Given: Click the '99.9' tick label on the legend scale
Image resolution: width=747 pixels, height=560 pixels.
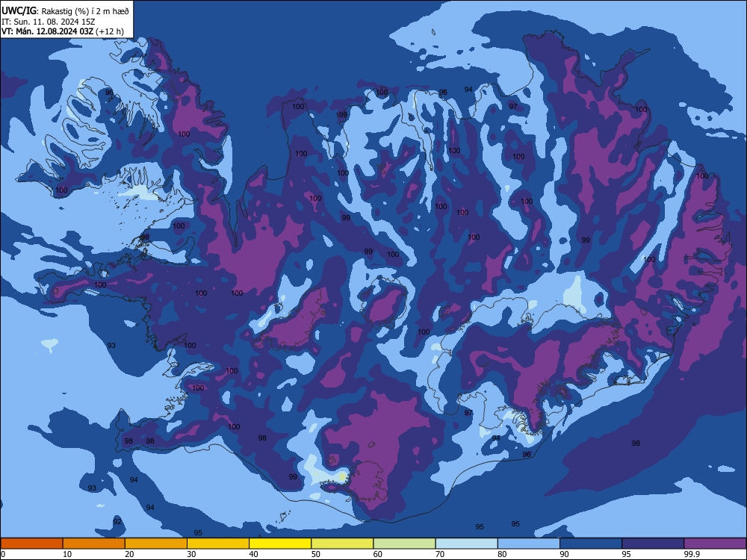Looking at the screenshot, I should click(x=691, y=554).
